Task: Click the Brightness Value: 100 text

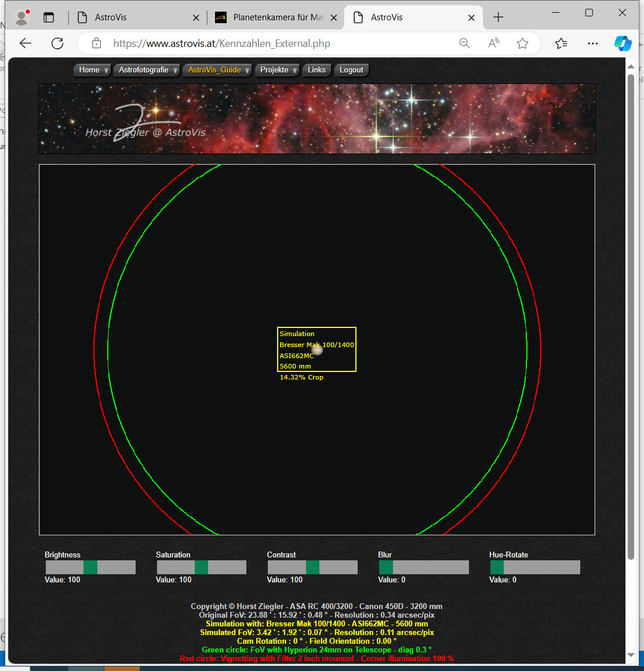Action: (63, 579)
